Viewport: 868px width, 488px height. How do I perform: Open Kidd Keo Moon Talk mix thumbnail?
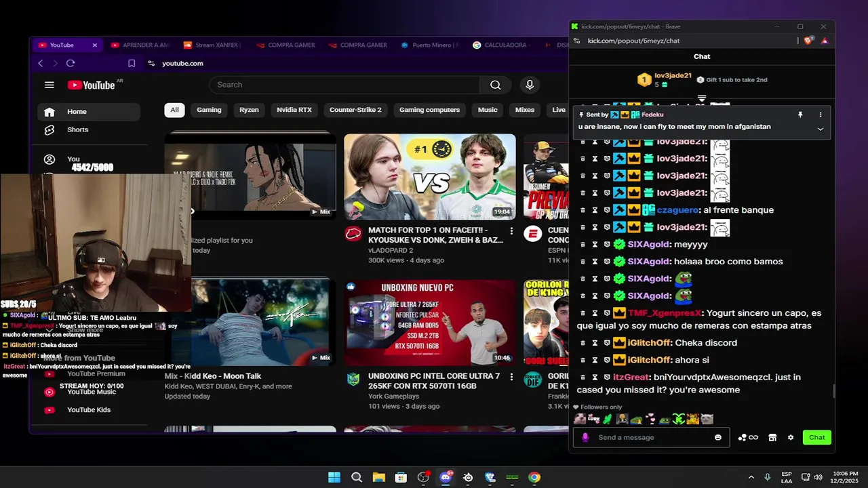tap(250, 323)
